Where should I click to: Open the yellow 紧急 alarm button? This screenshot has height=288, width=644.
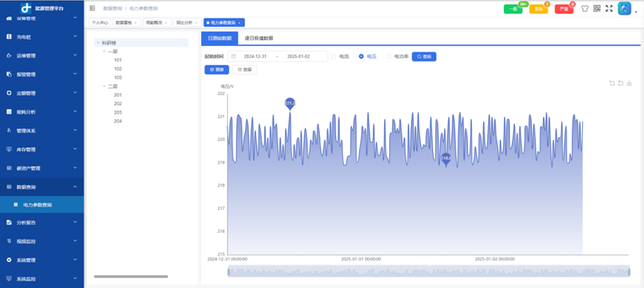click(x=538, y=9)
